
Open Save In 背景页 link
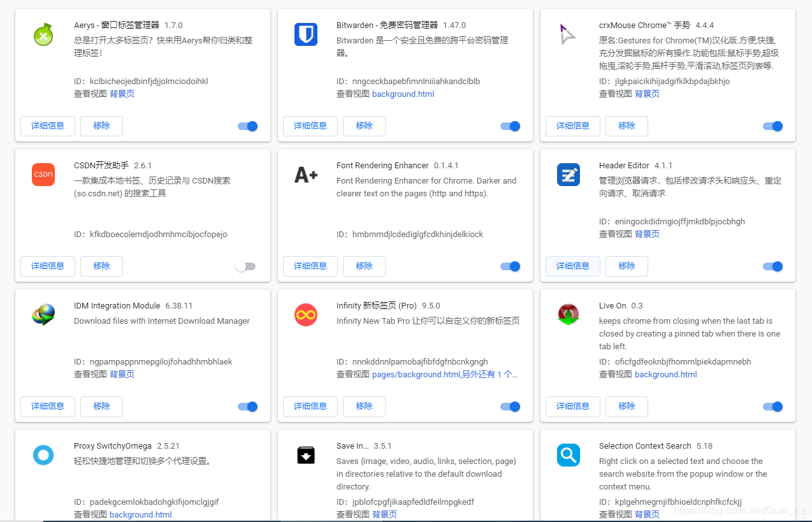point(384,515)
